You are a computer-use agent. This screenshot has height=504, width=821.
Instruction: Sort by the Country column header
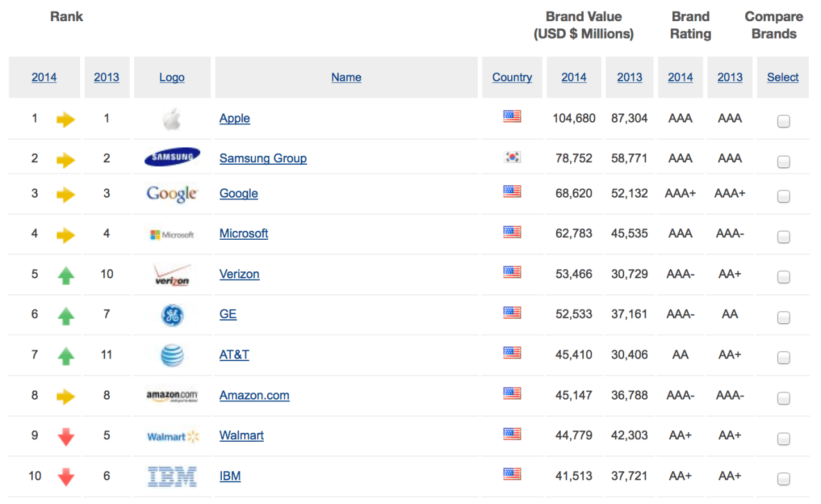[x=512, y=77]
